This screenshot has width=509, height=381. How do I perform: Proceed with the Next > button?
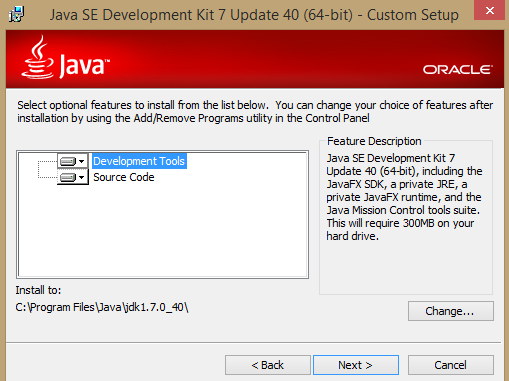[x=356, y=365]
